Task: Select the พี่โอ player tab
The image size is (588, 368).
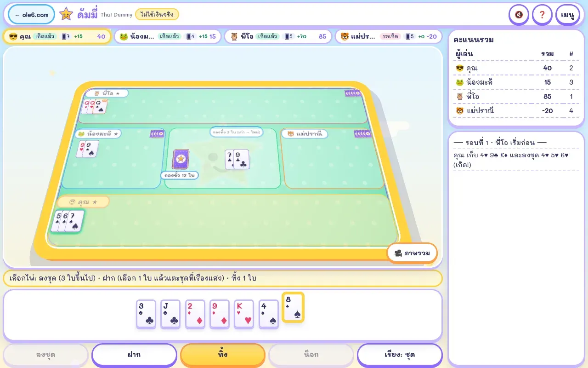Action: [278, 36]
